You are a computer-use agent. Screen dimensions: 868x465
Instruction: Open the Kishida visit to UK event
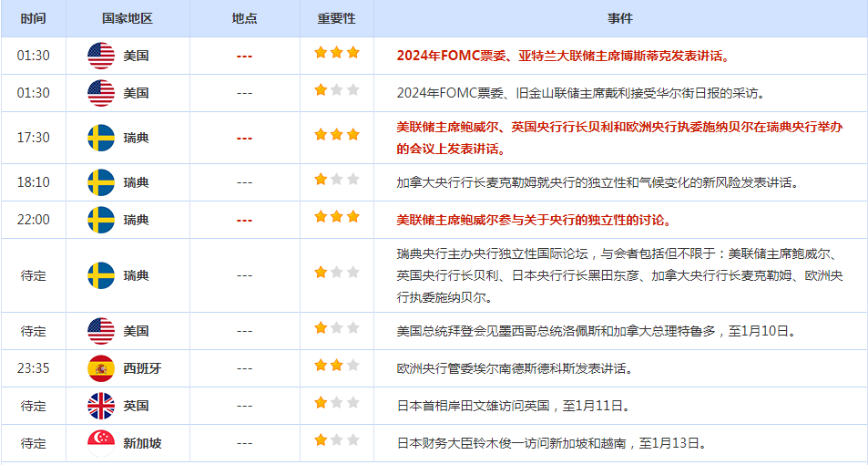514,407
